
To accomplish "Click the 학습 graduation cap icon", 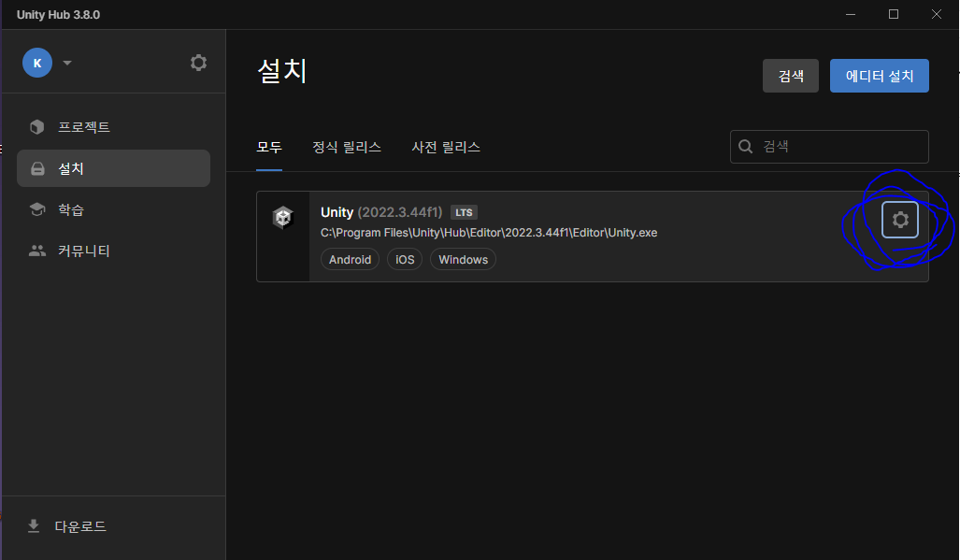I will click(x=37, y=209).
